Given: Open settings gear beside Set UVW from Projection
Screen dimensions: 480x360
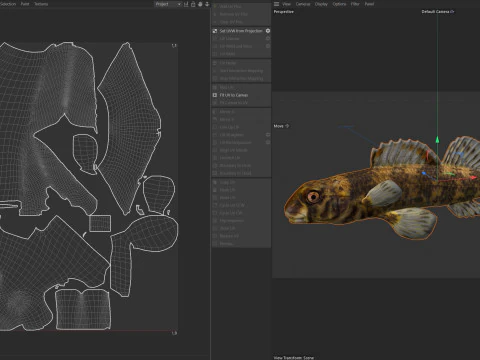Looking at the screenshot, I should 268,31.
